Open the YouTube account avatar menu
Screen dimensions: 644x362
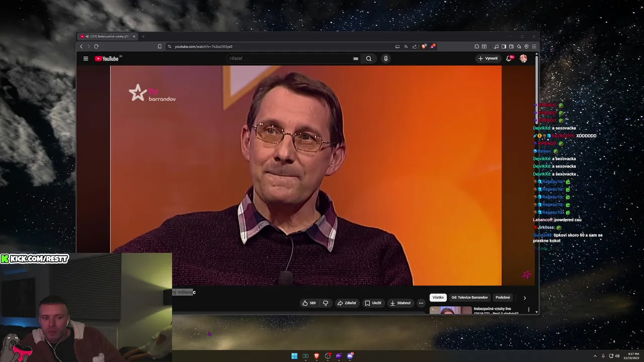pos(523,58)
